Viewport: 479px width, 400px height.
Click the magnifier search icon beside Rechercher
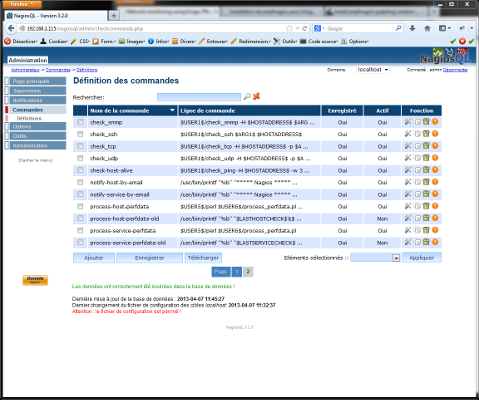pos(247,97)
